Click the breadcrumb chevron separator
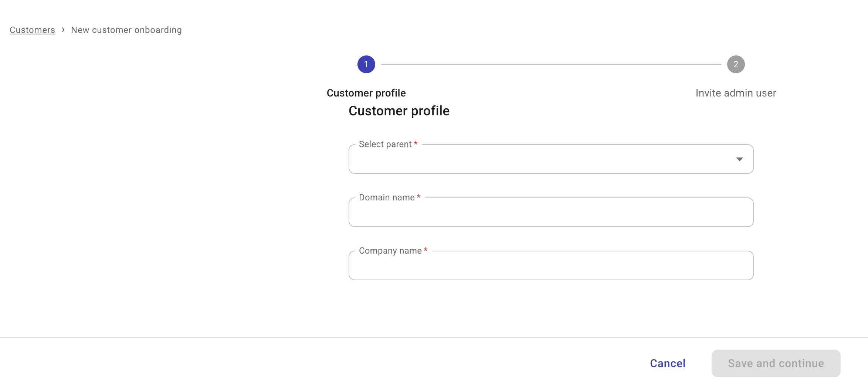 coord(64,30)
